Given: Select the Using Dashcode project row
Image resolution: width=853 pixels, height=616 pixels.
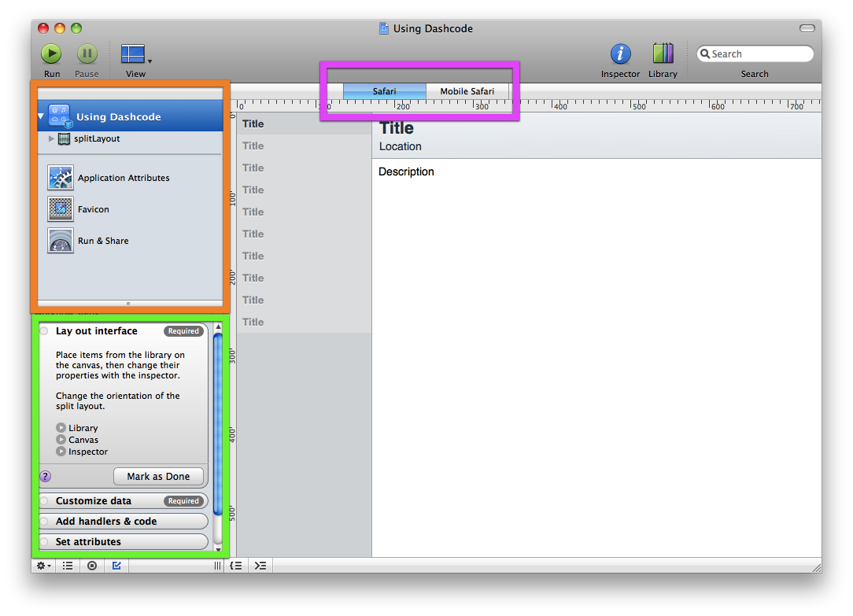Looking at the screenshot, I should point(130,116).
